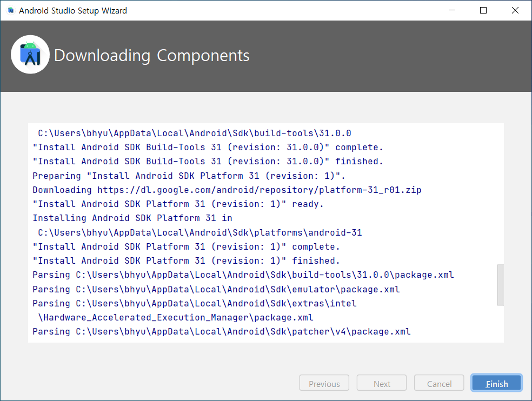
Task: Click the Parsing emulator\package.xml line
Action: coord(216,289)
